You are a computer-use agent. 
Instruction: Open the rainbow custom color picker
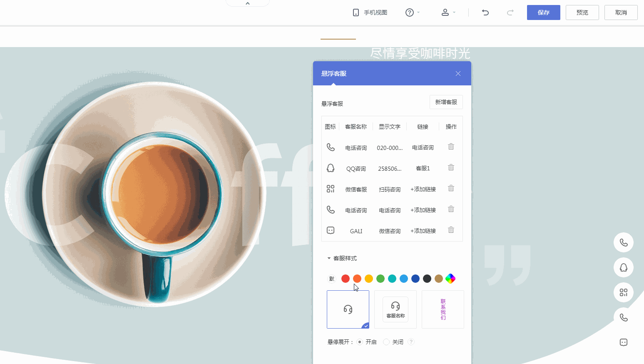click(x=450, y=279)
